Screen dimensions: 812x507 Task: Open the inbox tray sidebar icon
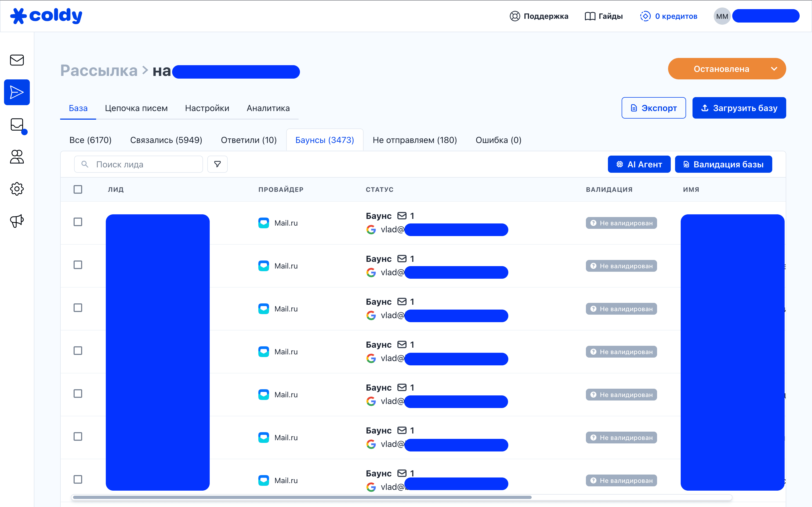[17, 125]
